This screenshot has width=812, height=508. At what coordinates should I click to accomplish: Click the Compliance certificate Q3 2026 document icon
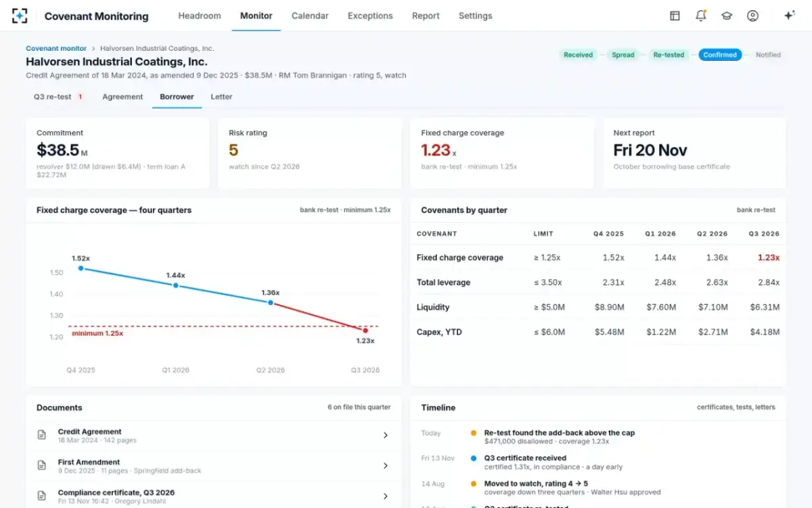click(x=42, y=496)
